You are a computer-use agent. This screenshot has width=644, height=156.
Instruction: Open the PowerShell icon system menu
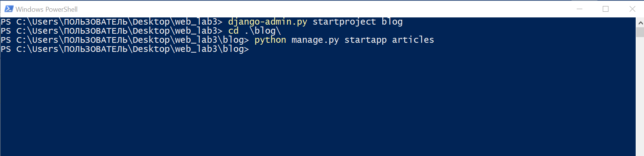click(9, 9)
